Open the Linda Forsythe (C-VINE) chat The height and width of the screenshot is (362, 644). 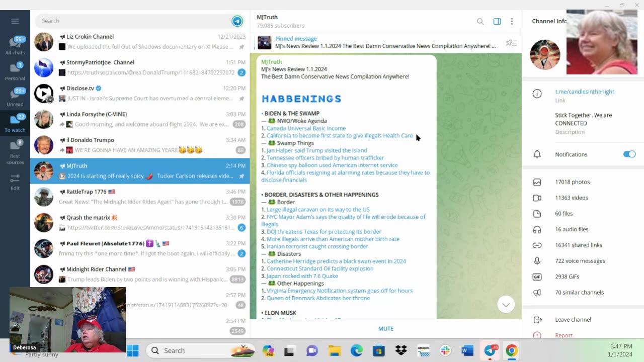tap(140, 119)
